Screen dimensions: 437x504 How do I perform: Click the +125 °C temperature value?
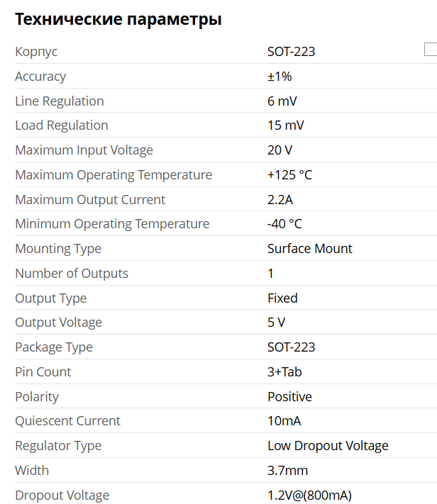click(x=289, y=175)
